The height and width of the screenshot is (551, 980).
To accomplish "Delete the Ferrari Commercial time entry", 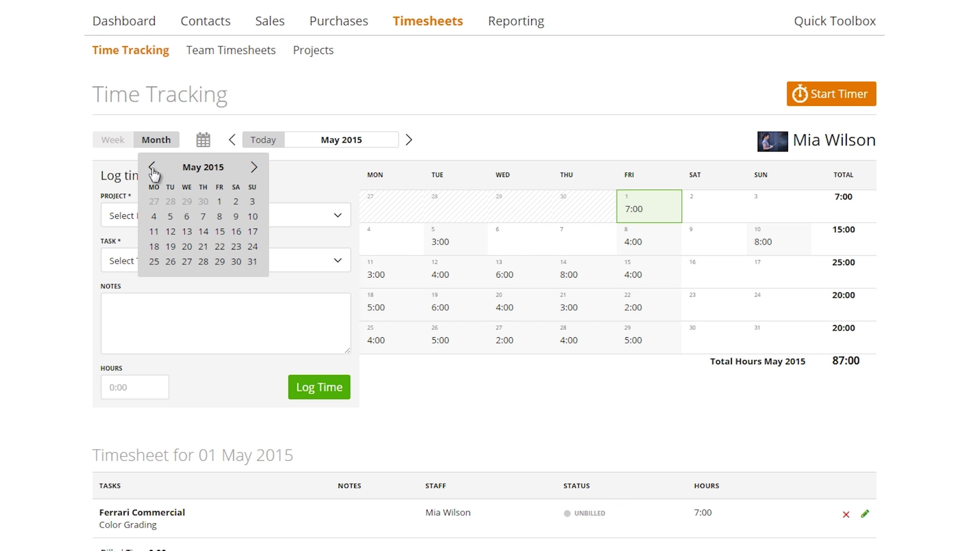I will tap(846, 514).
